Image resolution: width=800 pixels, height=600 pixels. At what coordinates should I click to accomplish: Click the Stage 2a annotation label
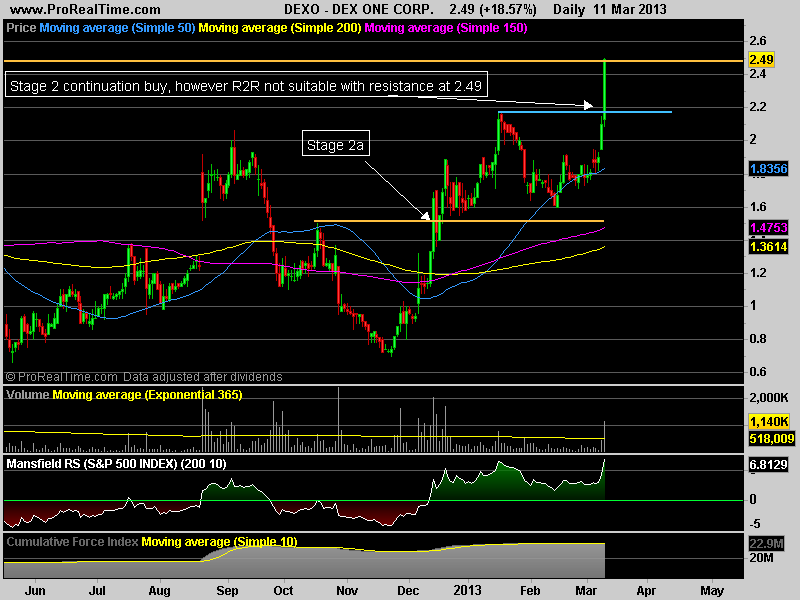335,145
